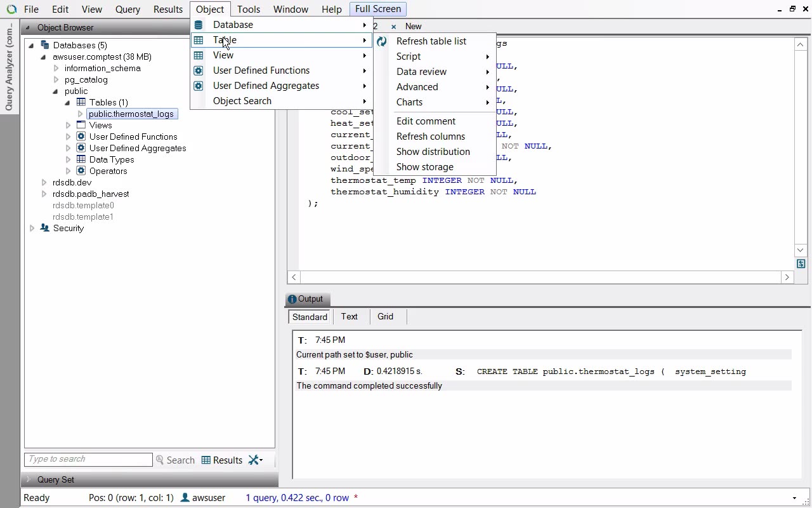Close the query tab with the x

(393, 27)
